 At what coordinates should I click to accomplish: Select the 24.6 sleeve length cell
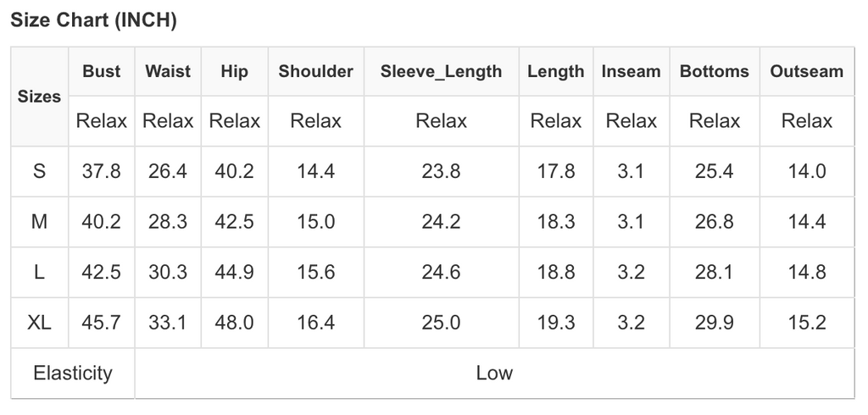tap(441, 273)
